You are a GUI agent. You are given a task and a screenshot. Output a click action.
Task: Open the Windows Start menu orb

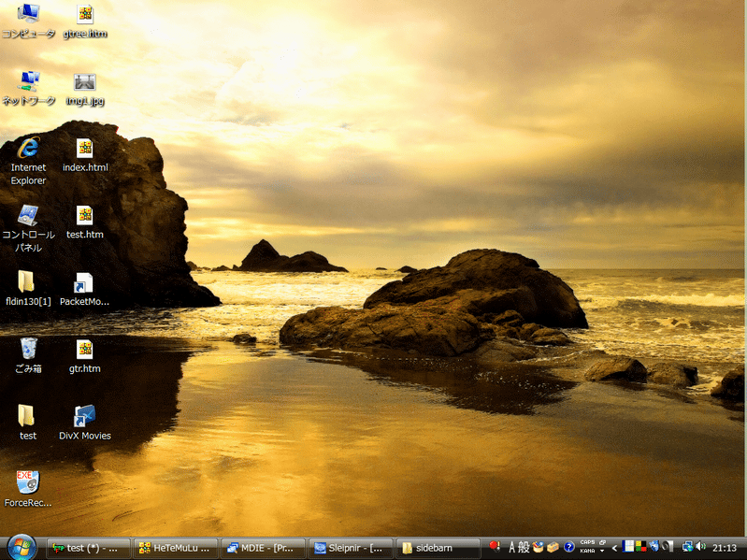(x=21, y=547)
